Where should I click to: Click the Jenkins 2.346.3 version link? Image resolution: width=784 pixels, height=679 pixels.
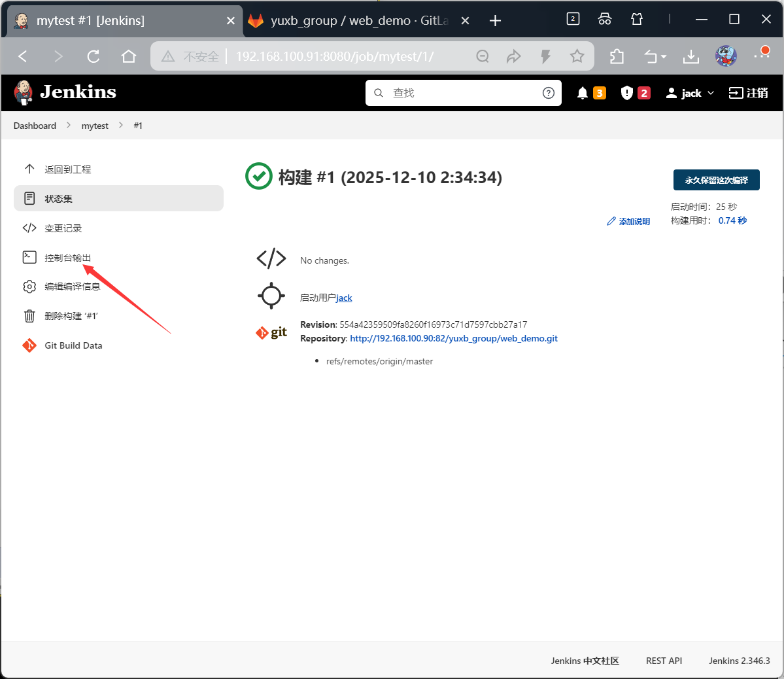(740, 661)
